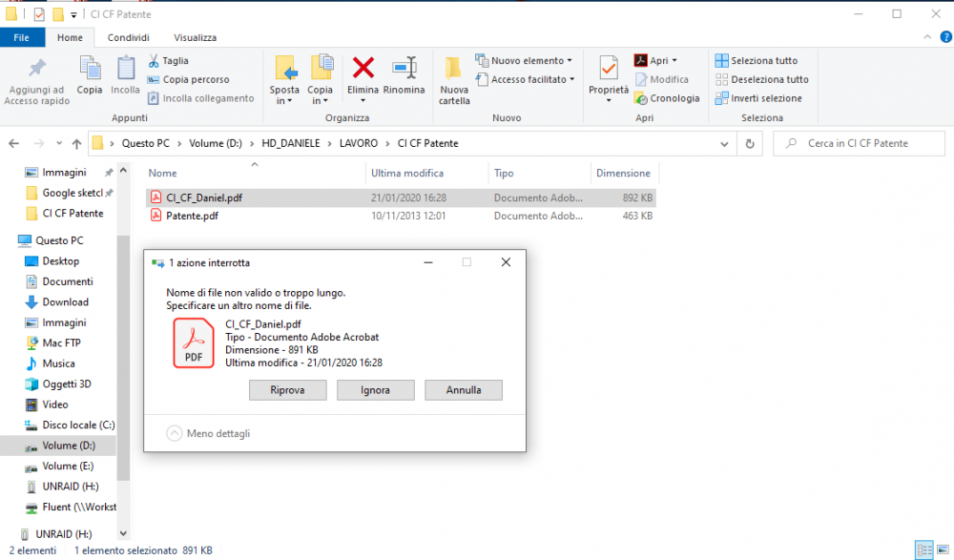Click Inverti selezione
The image size is (954, 560).
758,98
